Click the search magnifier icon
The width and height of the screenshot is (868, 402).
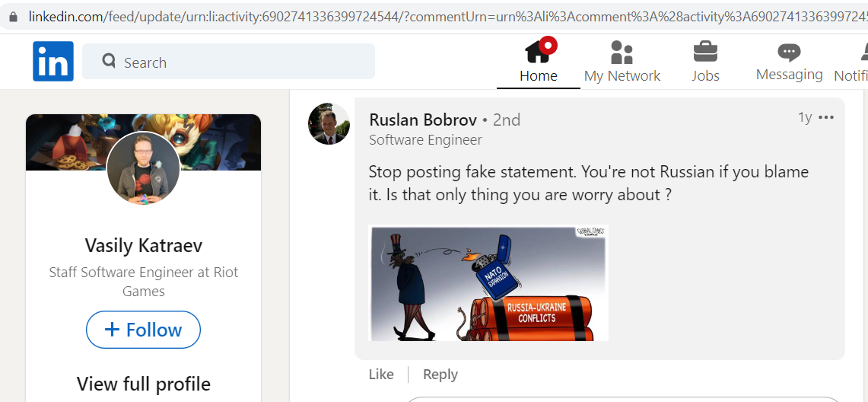[x=109, y=61]
